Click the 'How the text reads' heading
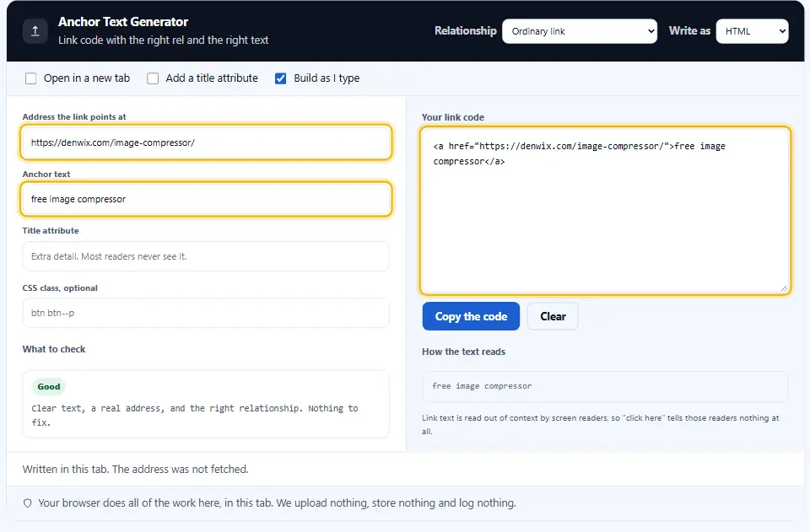Image resolution: width=810 pixels, height=532 pixels. pos(463,352)
